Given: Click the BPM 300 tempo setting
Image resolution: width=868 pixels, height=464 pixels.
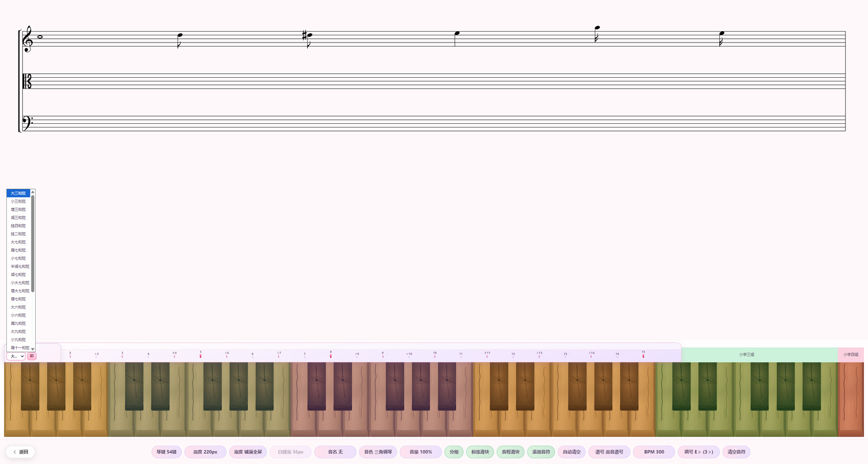Looking at the screenshot, I should click(x=654, y=452).
